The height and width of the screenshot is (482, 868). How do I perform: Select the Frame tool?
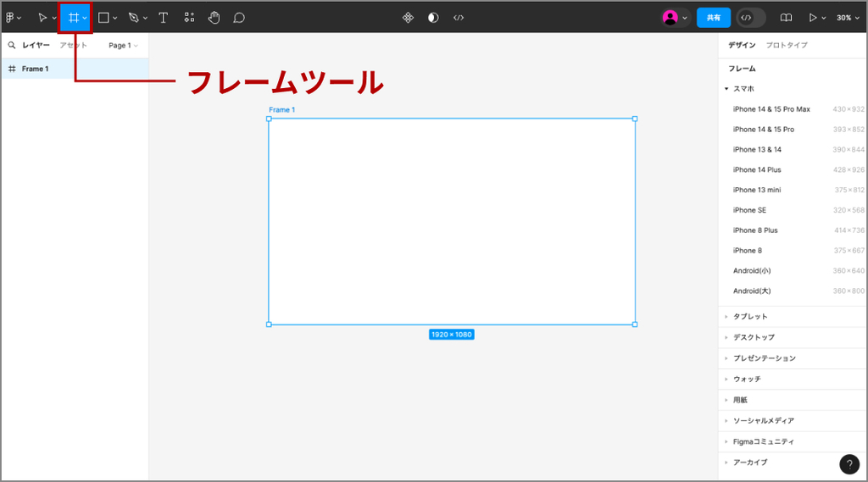tap(74, 17)
